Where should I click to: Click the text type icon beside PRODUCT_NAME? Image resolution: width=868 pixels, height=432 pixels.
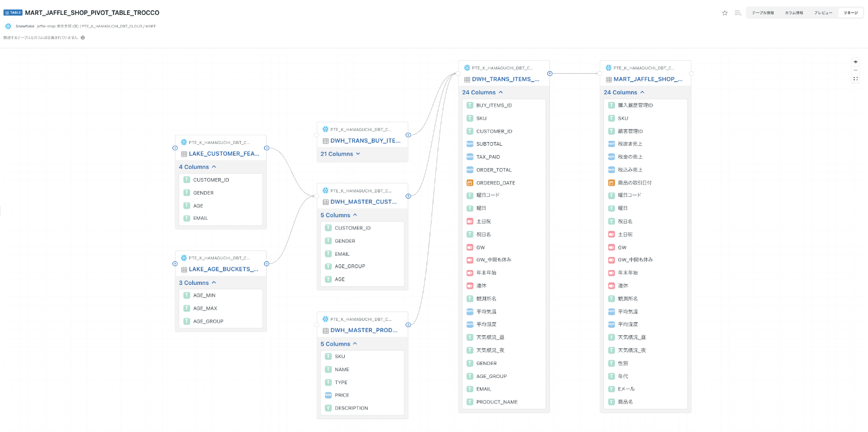pos(470,402)
